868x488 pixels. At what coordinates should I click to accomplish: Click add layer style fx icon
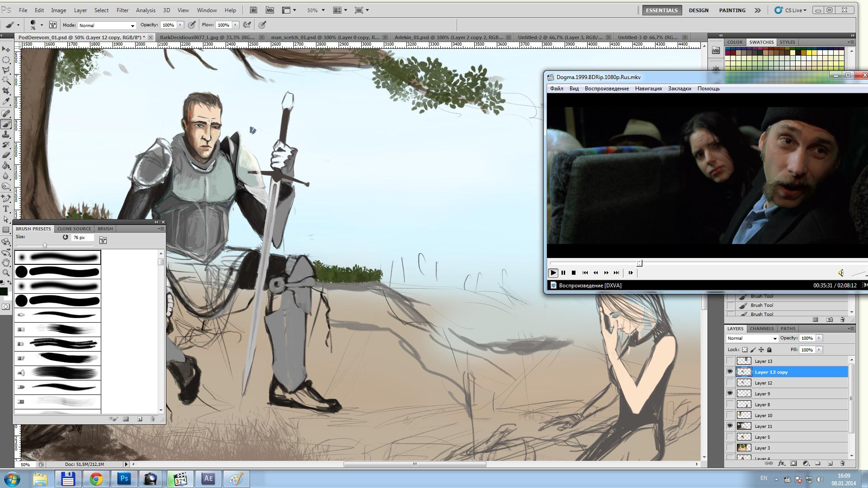pos(781,464)
